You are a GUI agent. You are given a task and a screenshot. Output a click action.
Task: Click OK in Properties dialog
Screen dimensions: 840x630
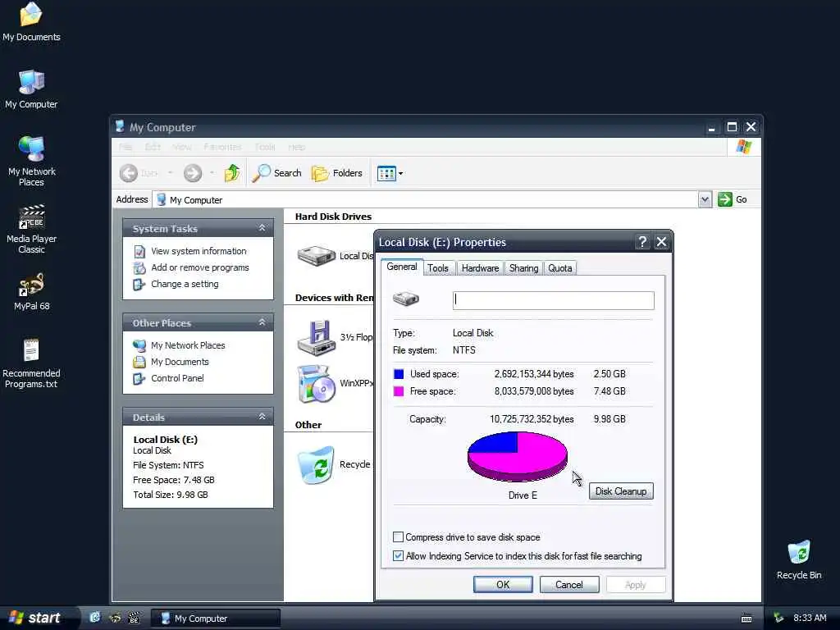click(x=503, y=584)
